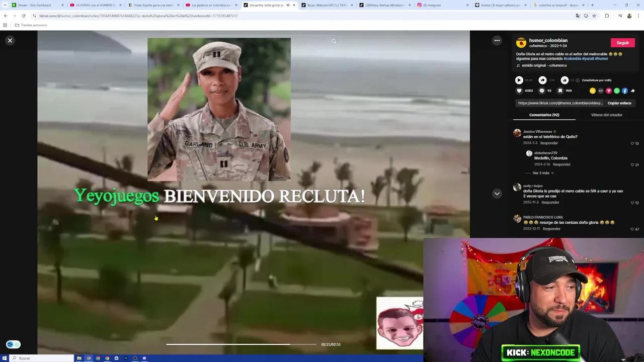Click Copiar enlace button
Screen dimensions: 644x362
click(x=619, y=103)
